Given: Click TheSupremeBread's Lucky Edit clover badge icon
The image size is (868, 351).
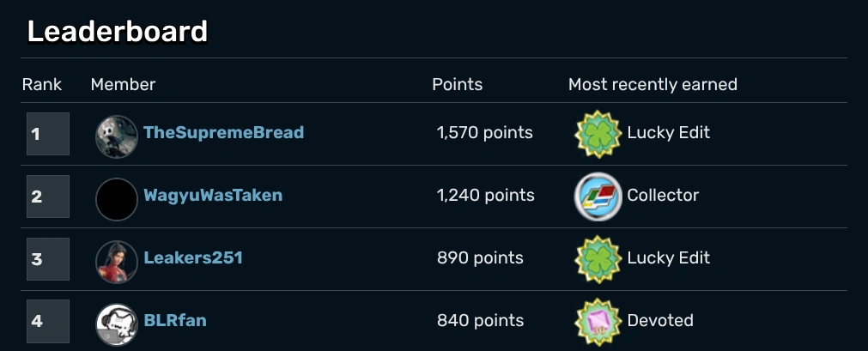Looking at the screenshot, I should pyautogui.click(x=596, y=134).
